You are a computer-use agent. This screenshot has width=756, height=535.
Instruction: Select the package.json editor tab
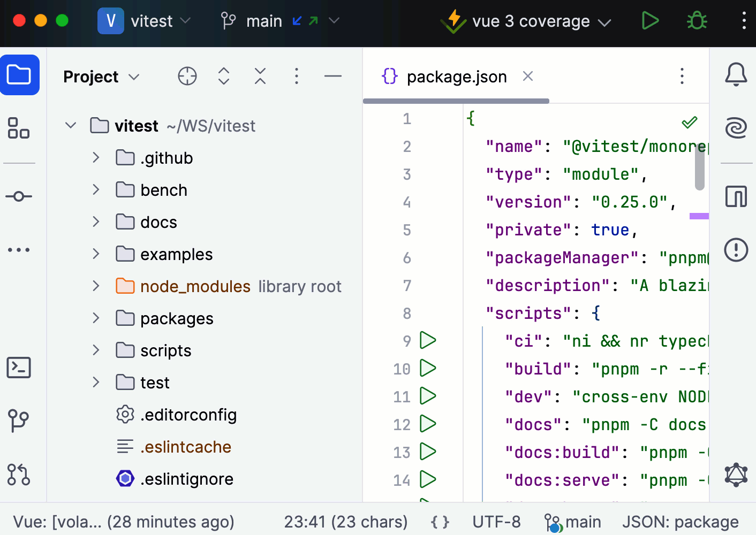click(456, 77)
